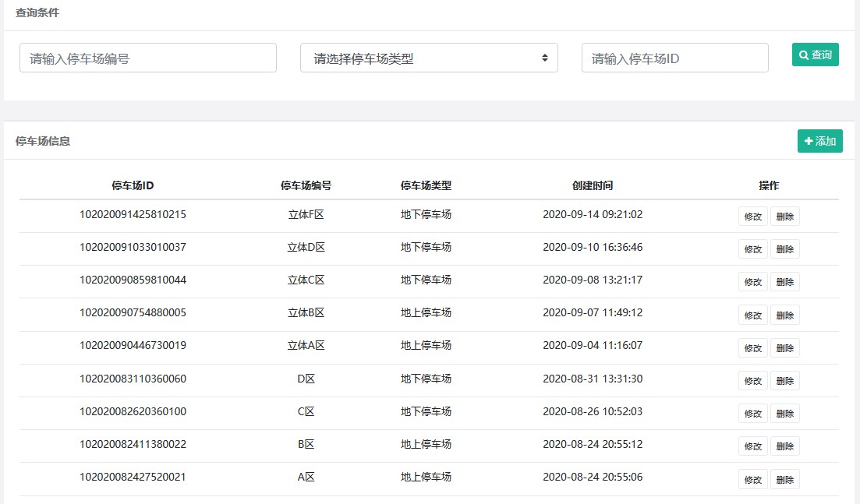Remove the 立体A区 row using 删除

coord(784,348)
